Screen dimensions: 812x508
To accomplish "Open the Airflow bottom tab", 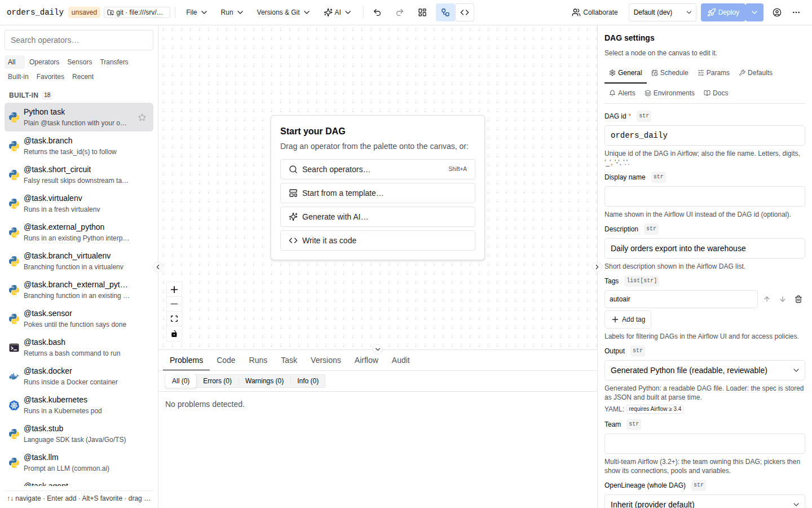I will pyautogui.click(x=366, y=360).
